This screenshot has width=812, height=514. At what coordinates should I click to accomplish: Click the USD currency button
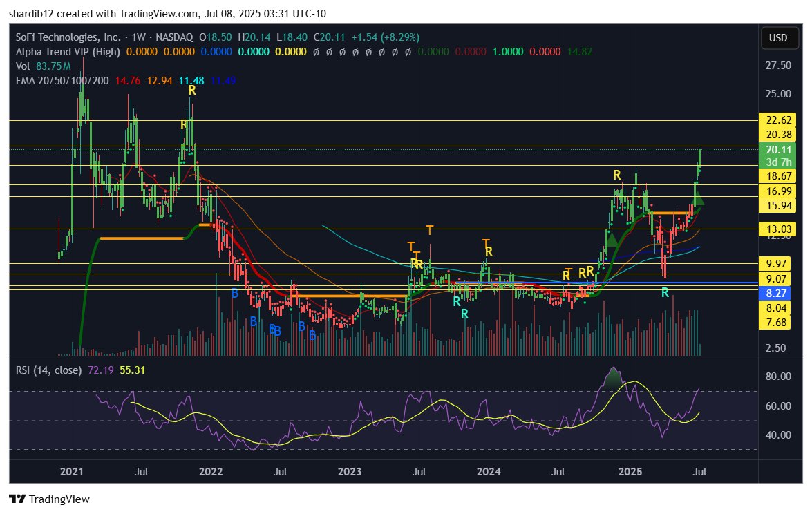click(x=779, y=38)
